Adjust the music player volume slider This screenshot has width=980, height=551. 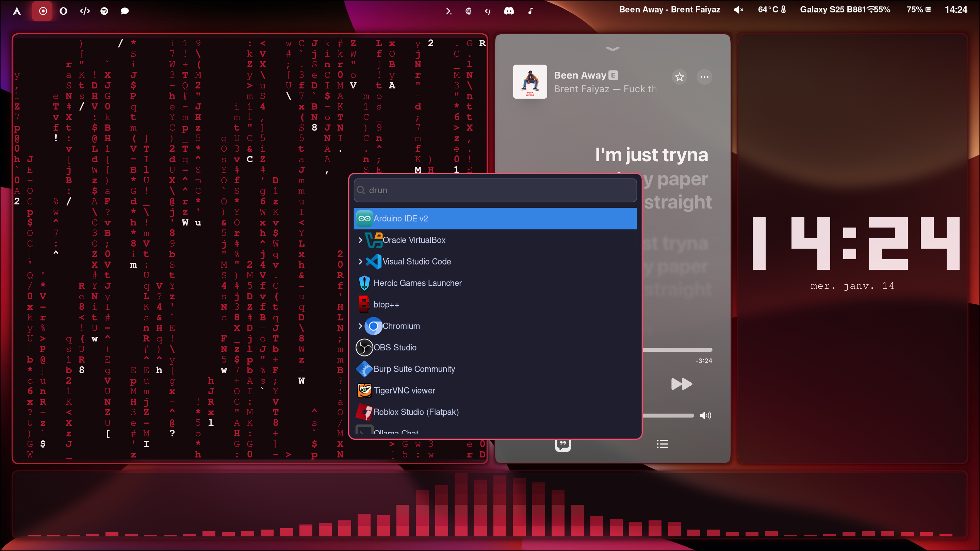[x=668, y=416]
